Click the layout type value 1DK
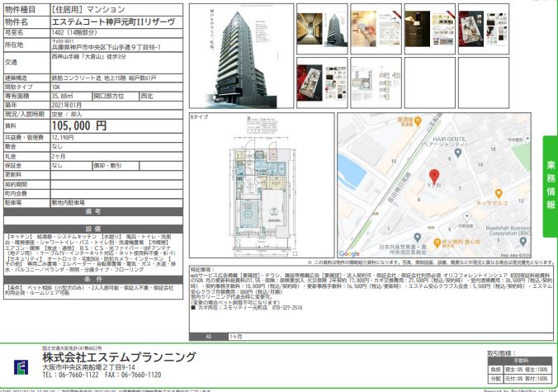 click(x=56, y=87)
